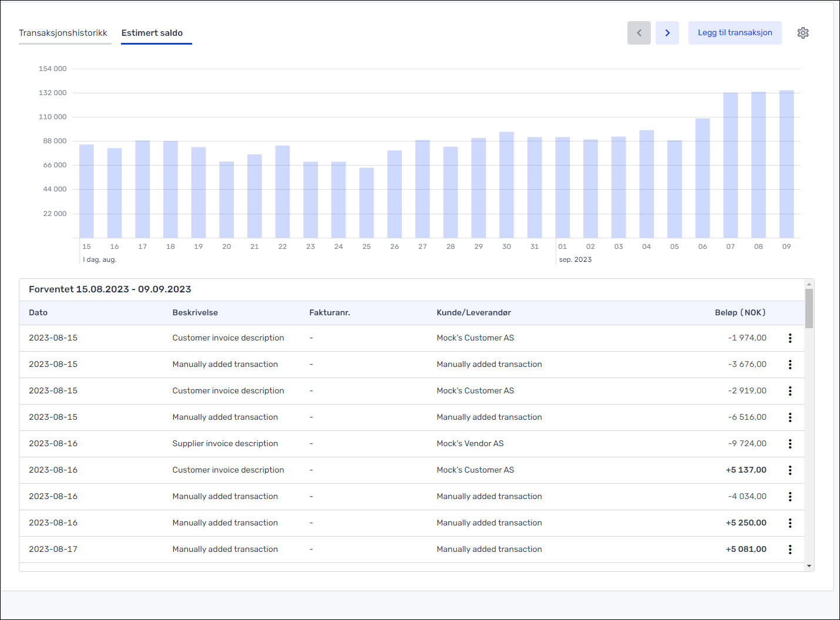
Task: Click the chart bar for day 20
Action: pos(227,200)
